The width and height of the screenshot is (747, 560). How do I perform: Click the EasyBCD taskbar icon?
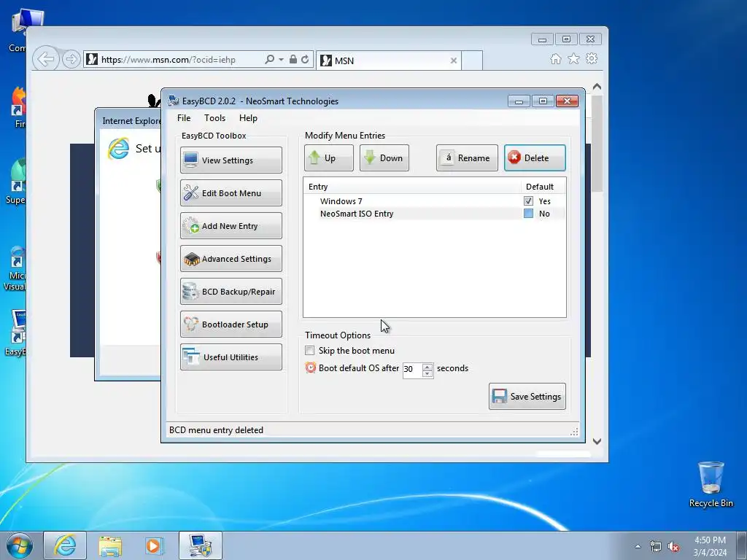200,545
